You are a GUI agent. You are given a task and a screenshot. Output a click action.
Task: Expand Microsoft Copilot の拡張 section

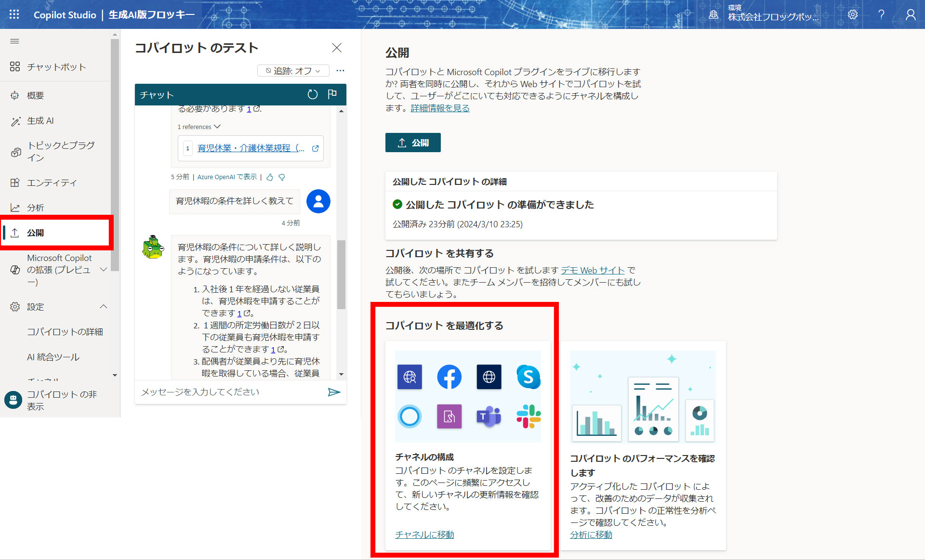point(103,270)
